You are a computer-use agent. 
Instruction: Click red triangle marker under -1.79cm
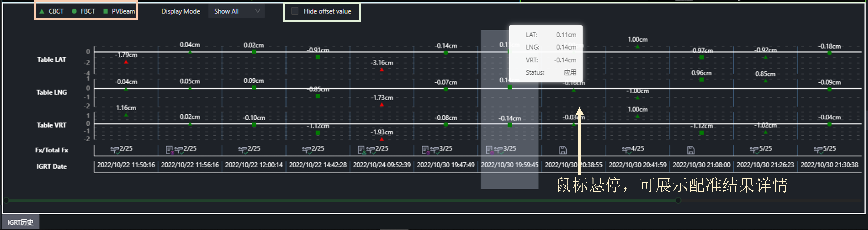(126, 62)
